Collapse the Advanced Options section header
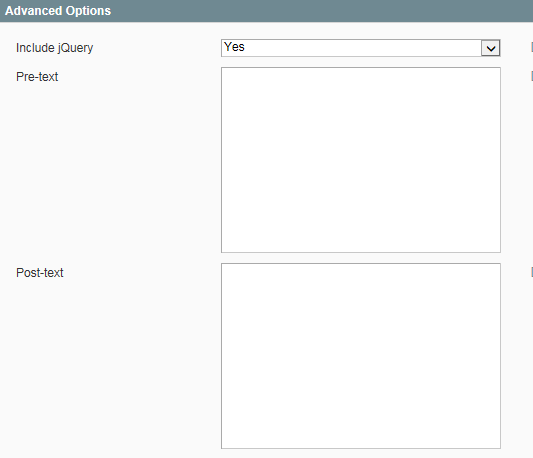The height and width of the screenshot is (458, 533). [266, 11]
